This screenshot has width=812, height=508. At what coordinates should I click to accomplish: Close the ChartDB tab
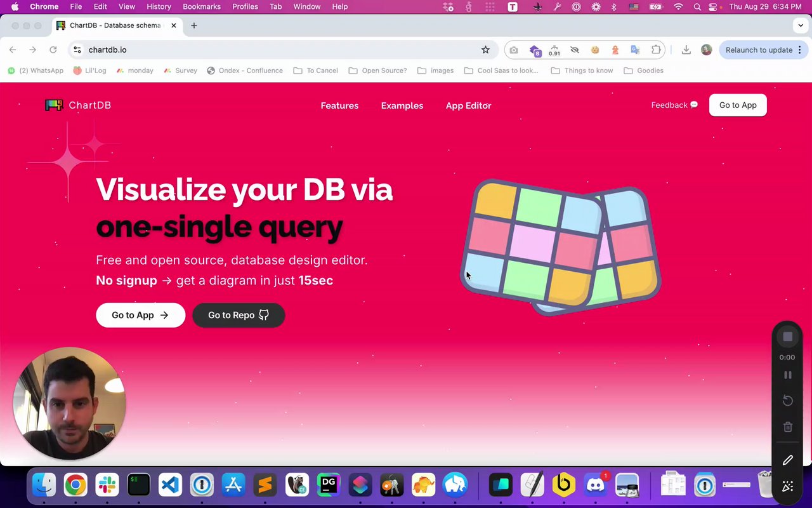[x=173, y=25]
